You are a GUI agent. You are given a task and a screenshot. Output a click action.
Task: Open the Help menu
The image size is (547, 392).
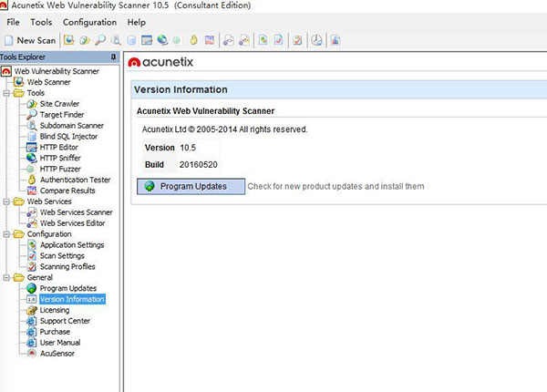point(137,22)
